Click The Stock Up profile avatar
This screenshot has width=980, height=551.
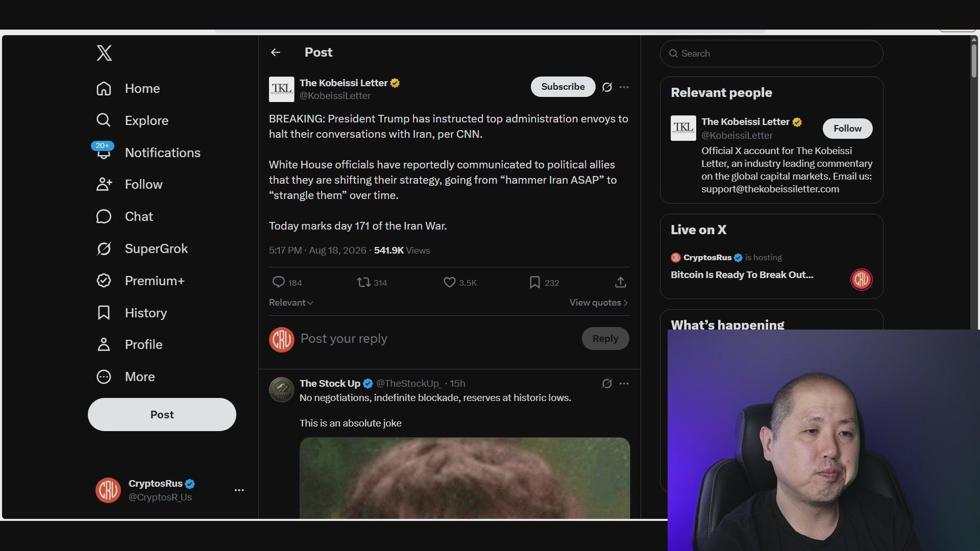(x=282, y=390)
